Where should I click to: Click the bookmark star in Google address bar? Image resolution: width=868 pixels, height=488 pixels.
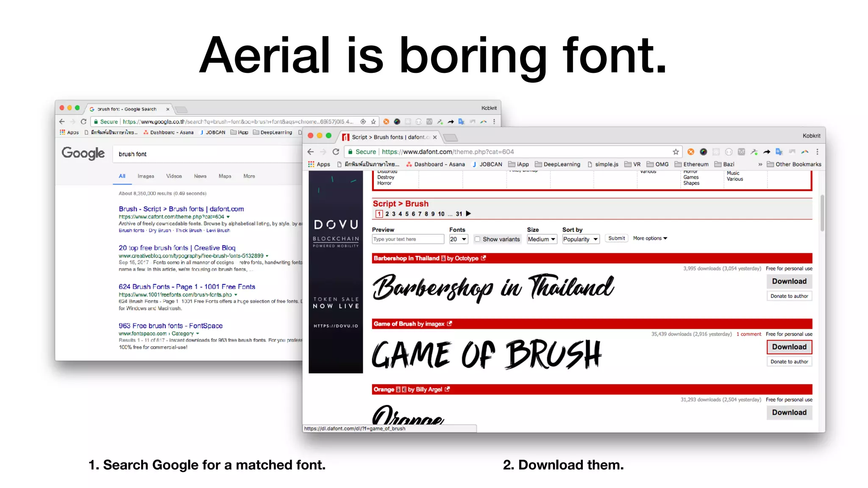pos(373,122)
